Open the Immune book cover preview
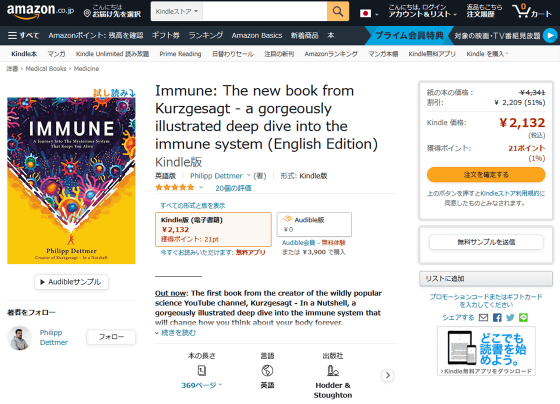The width and height of the screenshot is (560, 404). (71, 180)
